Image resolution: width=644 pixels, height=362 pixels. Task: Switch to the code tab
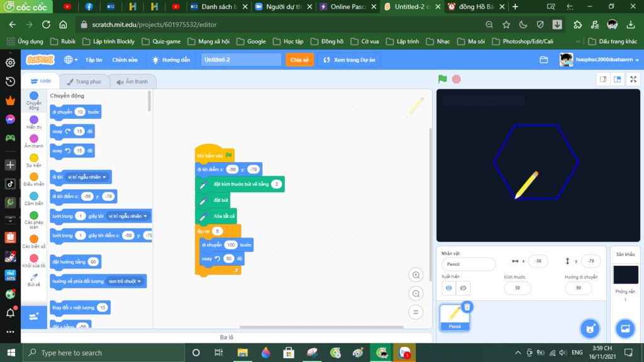[41, 81]
